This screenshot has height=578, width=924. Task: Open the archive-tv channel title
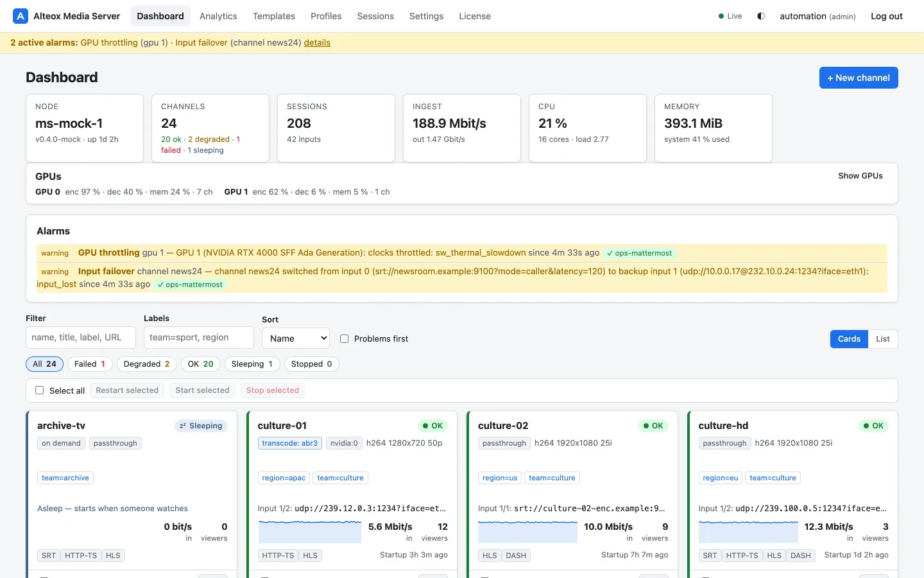pos(61,426)
